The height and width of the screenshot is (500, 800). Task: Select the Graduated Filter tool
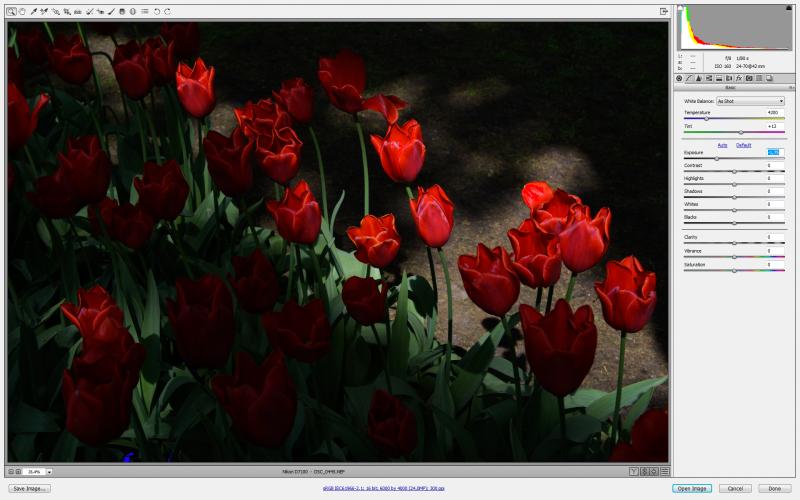(x=122, y=11)
